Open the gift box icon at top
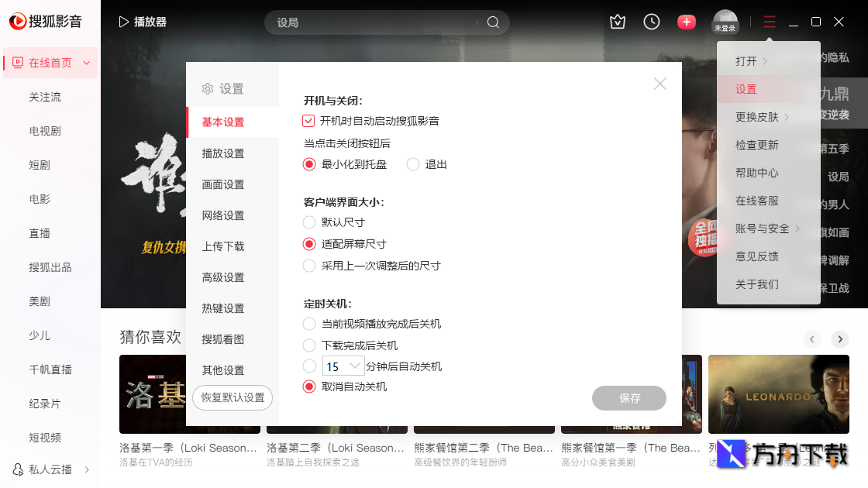868x488 pixels. click(x=617, y=22)
